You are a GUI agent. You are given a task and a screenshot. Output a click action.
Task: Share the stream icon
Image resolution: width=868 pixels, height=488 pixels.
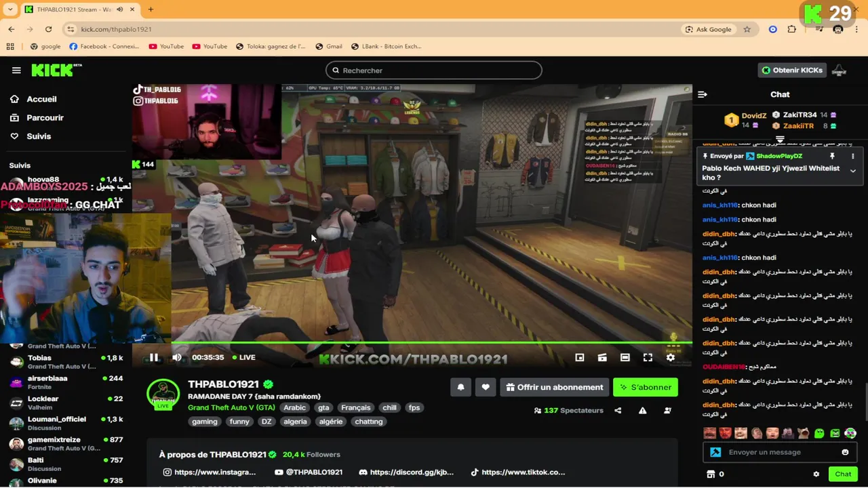click(618, 410)
